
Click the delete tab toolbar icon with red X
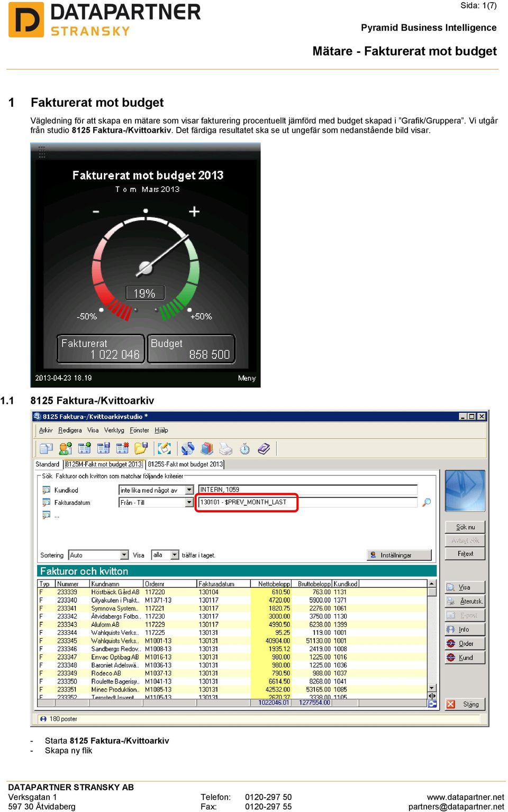coord(123,449)
